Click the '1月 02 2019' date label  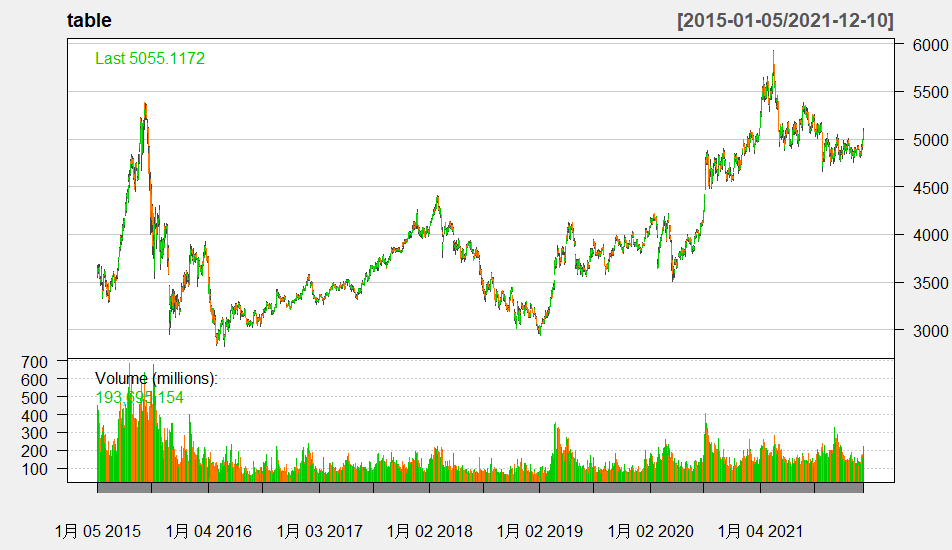[x=540, y=531]
